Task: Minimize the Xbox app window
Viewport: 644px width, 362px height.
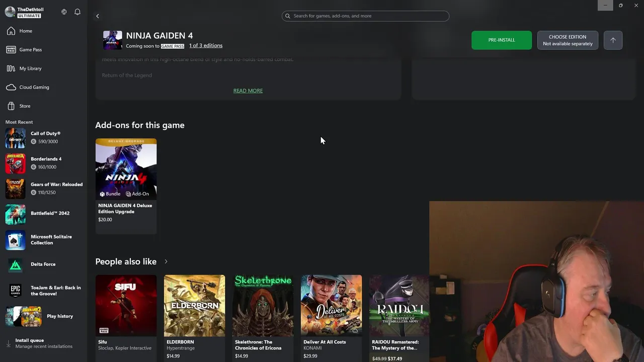Action: click(x=605, y=6)
